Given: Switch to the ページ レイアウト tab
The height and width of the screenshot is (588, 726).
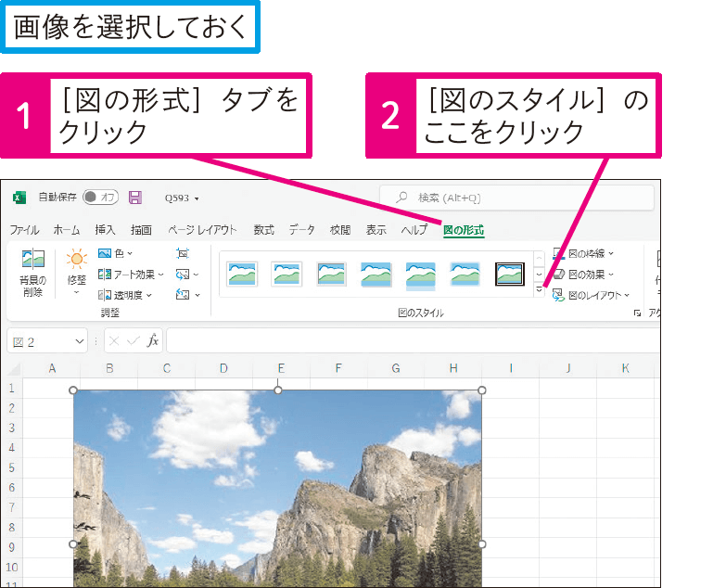Looking at the screenshot, I should 202,230.
